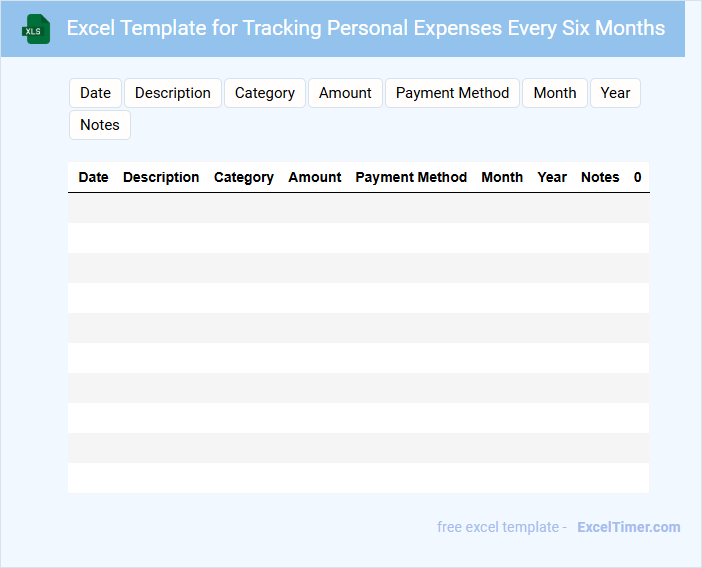
Task: Click the green XLS file icon
Action: (36, 29)
